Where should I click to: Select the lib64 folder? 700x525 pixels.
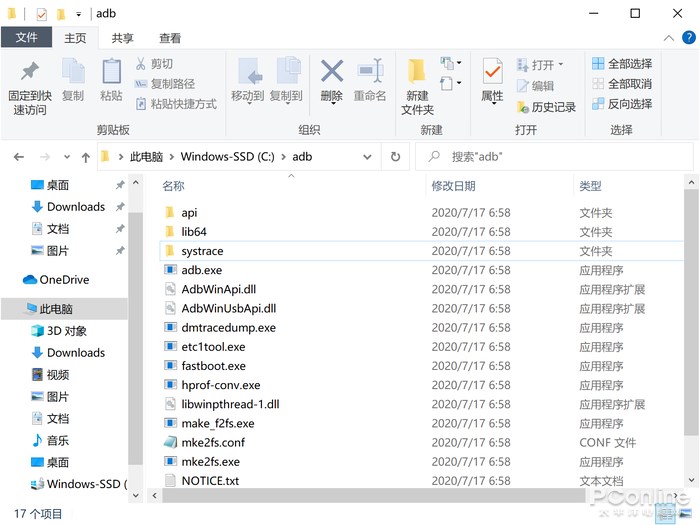pos(421,232)
